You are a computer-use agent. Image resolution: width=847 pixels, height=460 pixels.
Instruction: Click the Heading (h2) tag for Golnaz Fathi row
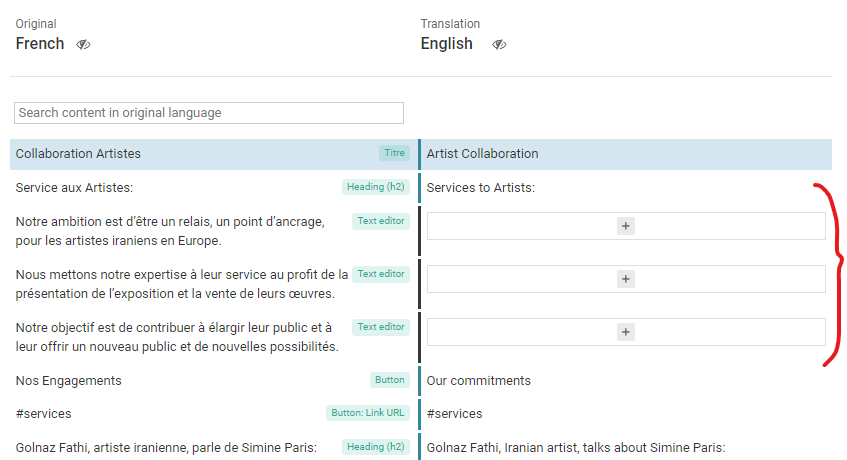[375, 447]
